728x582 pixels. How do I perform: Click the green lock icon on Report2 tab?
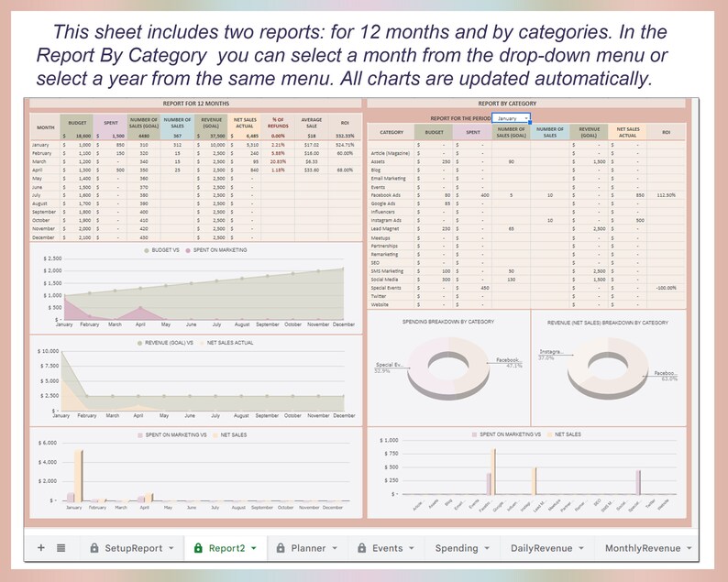[198, 548]
